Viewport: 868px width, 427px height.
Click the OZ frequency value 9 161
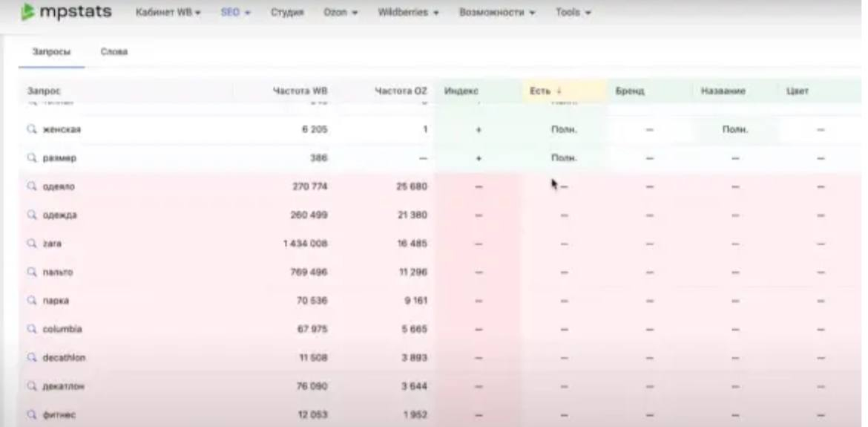[415, 301]
